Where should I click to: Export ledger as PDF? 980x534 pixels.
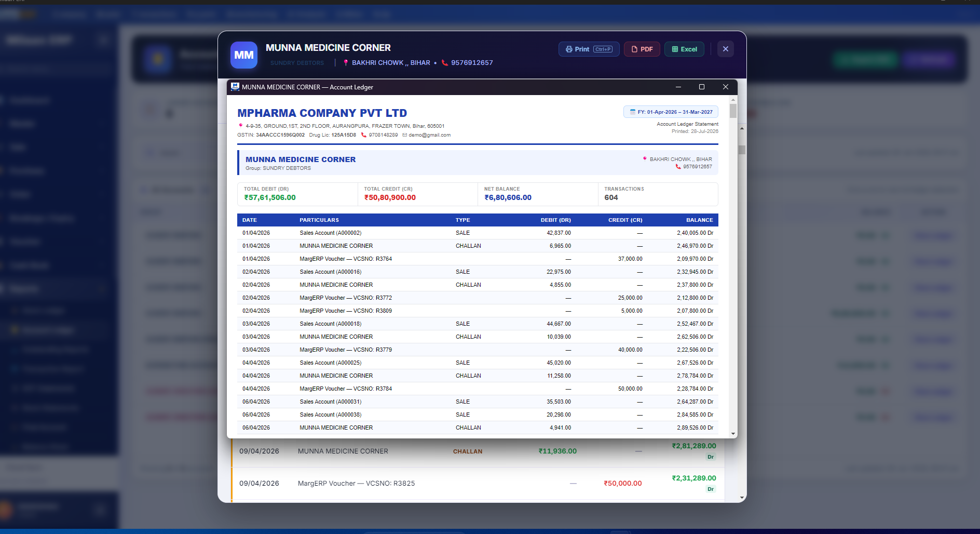pyautogui.click(x=642, y=49)
